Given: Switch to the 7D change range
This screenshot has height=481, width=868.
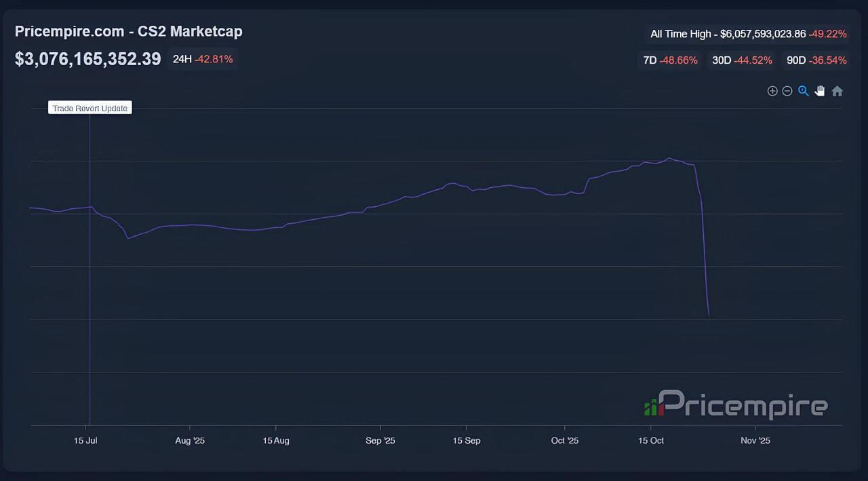Looking at the screenshot, I should pyautogui.click(x=670, y=60).
